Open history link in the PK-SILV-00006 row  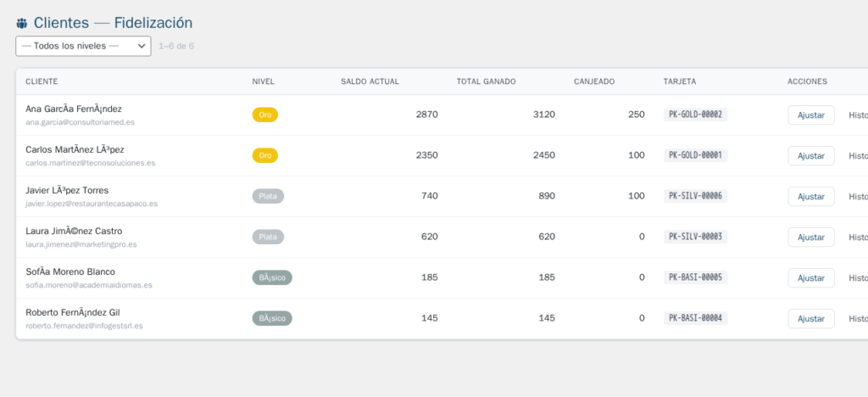coord(859,197)
